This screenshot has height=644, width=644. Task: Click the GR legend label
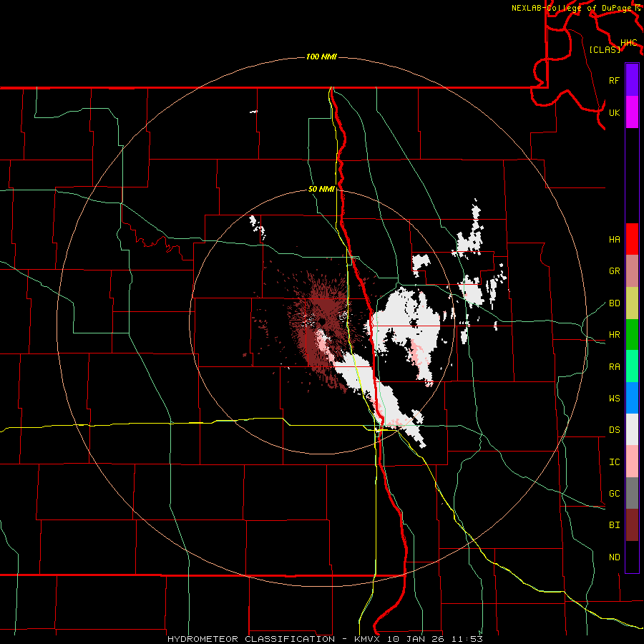click(614, 271)
